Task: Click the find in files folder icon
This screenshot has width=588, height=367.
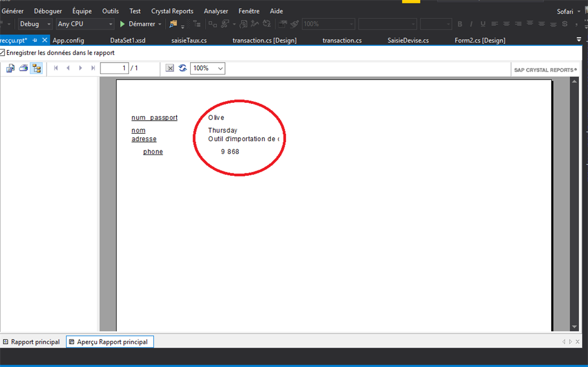Action: pyautogui.click(x=173, y=24)
